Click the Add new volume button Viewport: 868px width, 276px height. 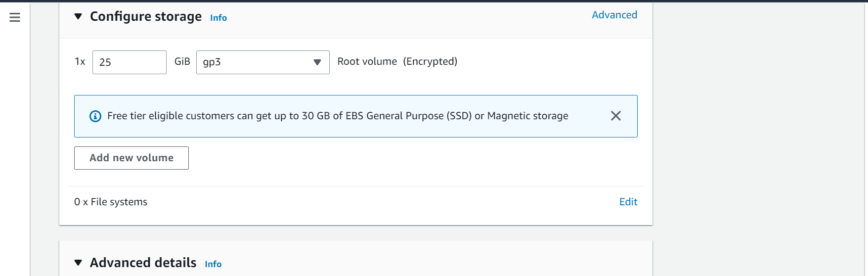[131, 158]
